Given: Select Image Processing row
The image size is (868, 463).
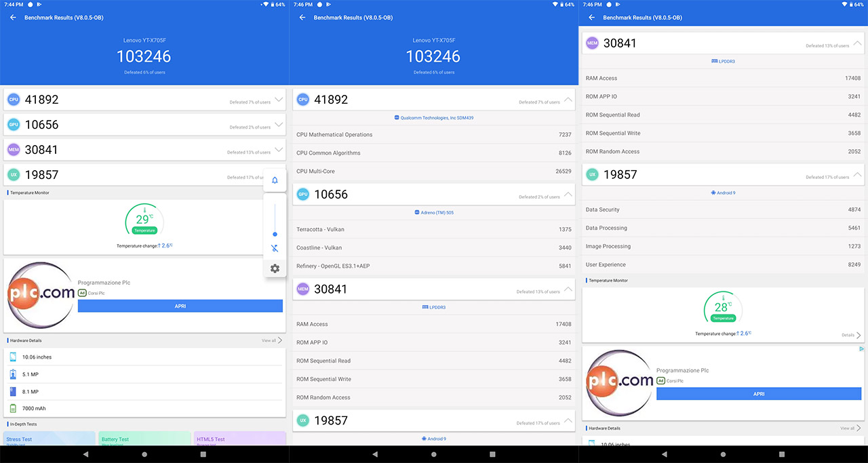Looking at the screenshot, I should [x=724, y=247].
